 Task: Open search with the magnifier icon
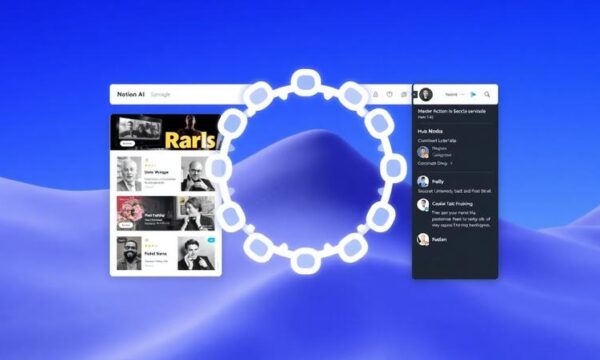[487, 94]
